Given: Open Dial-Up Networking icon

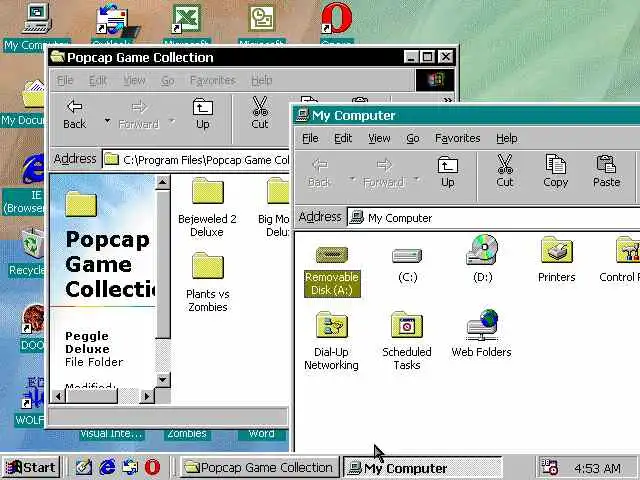Looking at the screenshot, I should tap(331, 341).
